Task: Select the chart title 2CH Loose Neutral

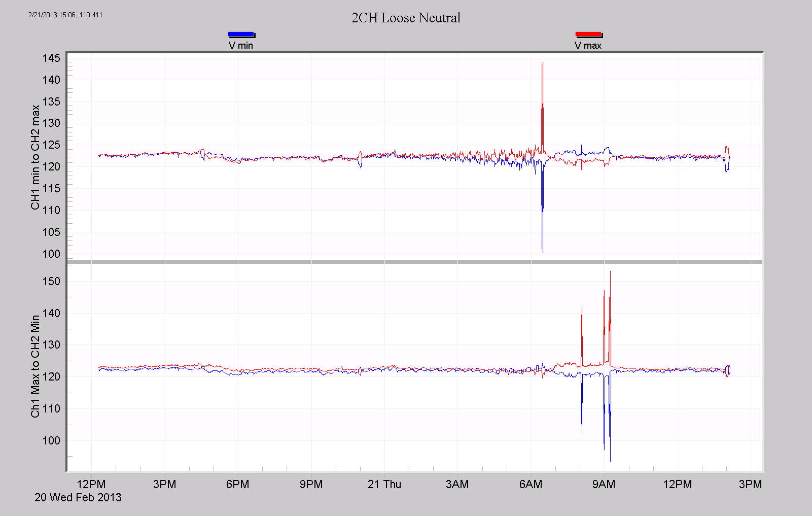Action: [405, 18]
